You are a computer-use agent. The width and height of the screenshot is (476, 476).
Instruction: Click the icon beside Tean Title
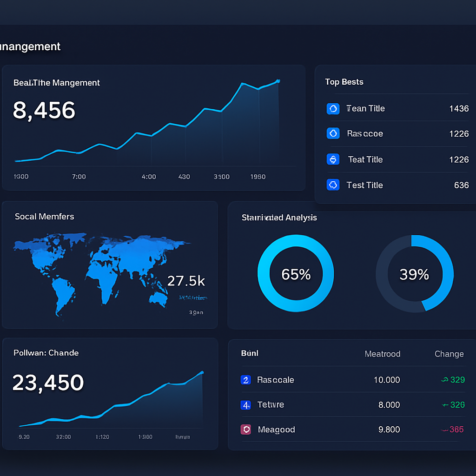(333, 108)
